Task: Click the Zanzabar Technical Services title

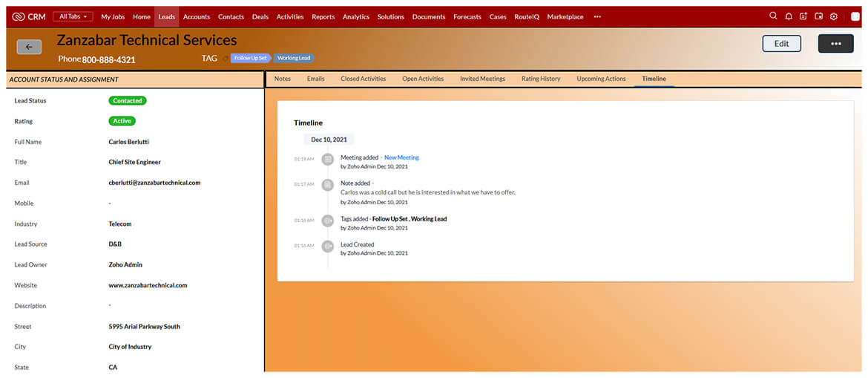Action: (x=147, y=40)
